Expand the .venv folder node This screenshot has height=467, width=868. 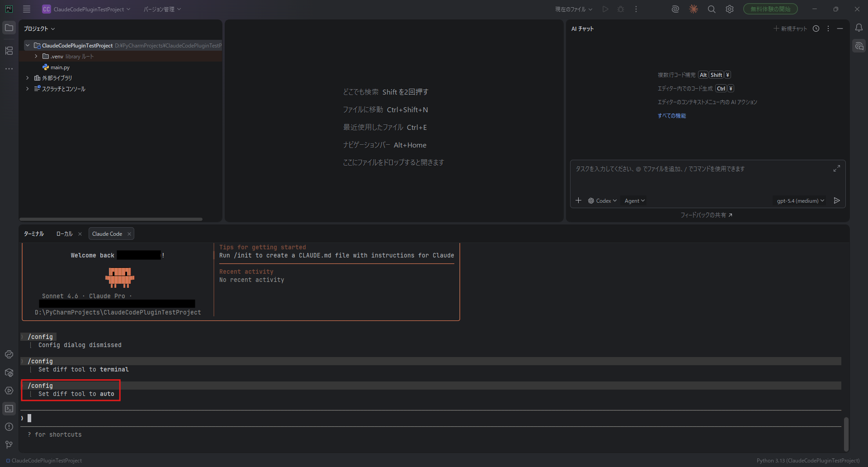click(x=36, y=57)
